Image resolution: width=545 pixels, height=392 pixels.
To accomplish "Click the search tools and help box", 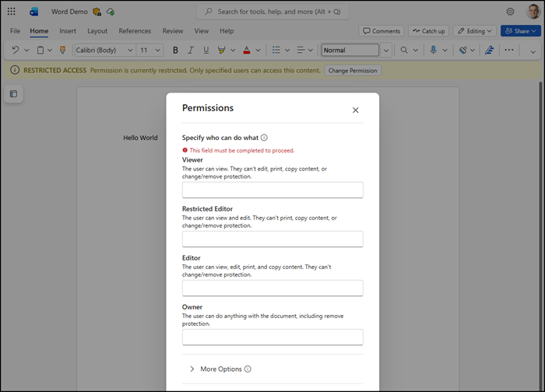I will click(x=272, y=12).
